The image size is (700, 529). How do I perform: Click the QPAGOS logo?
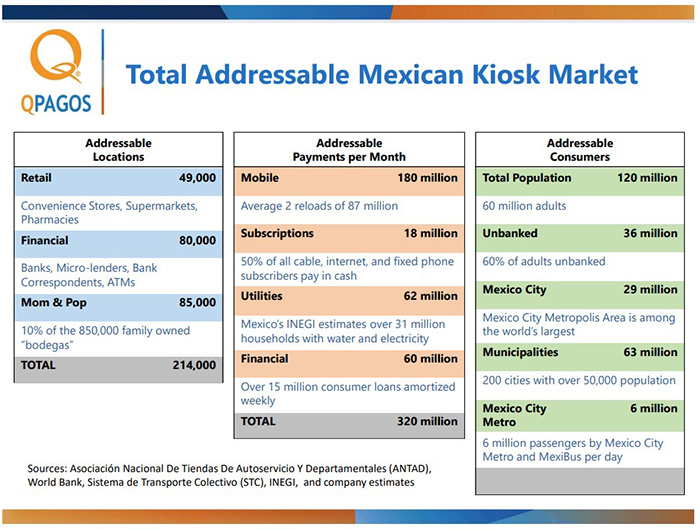[x=57, y=71]
